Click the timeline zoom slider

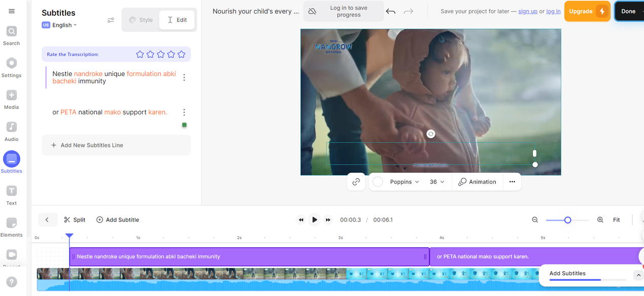[x=568, y=220]
